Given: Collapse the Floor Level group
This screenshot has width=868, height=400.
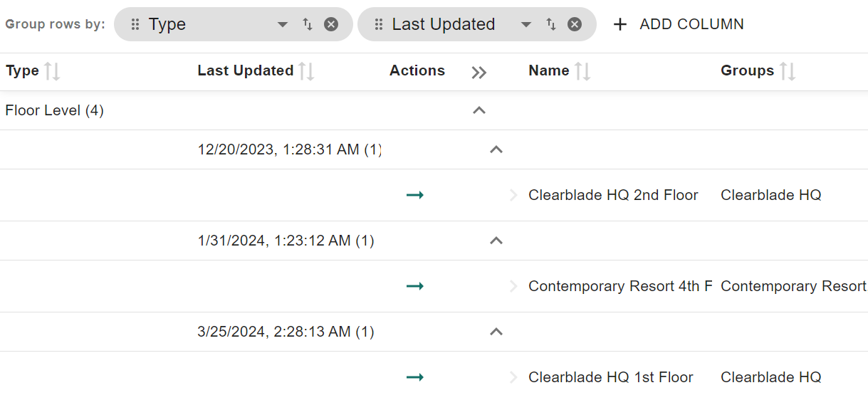Looking at the screenshot, I should coord(479,110).
